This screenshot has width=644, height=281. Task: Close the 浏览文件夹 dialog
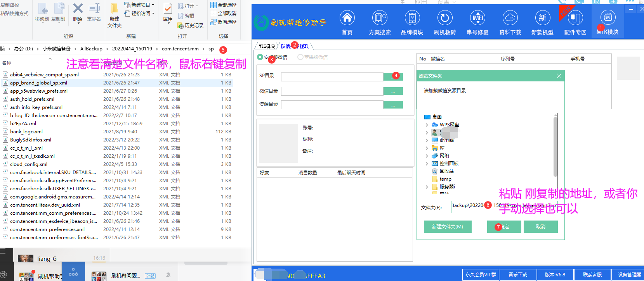pyautogui.click(x=559, y=76)
